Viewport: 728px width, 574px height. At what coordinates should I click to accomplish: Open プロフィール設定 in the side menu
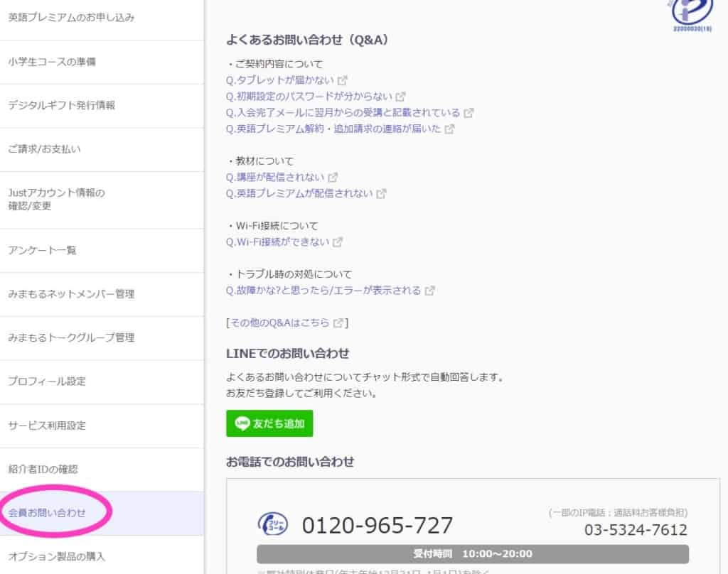(47, 381)
